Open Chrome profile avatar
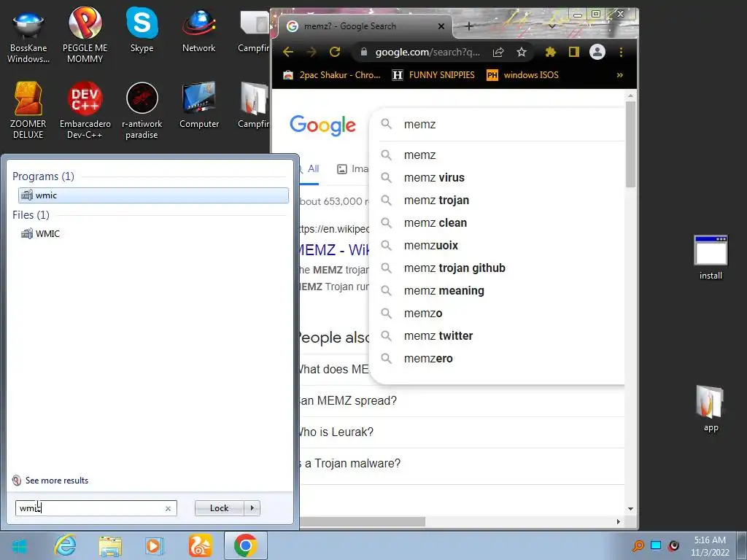Image resolution: width=747 pixels, height=560 pixels. tap(597, 52)
